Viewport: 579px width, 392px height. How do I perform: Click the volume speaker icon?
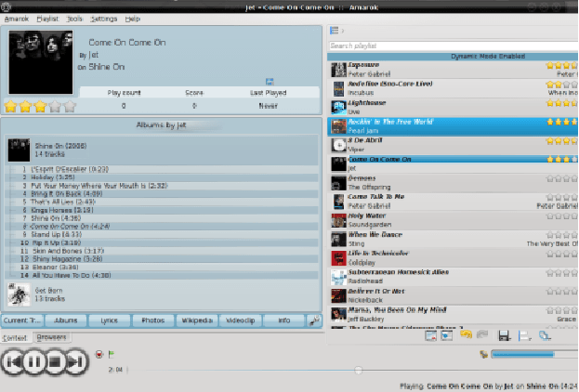tap(482, 354)
